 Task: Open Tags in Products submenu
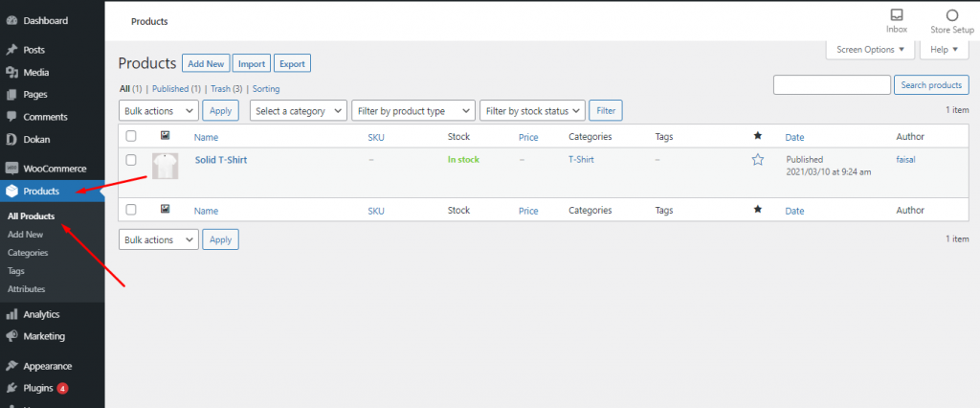point(16,271)
